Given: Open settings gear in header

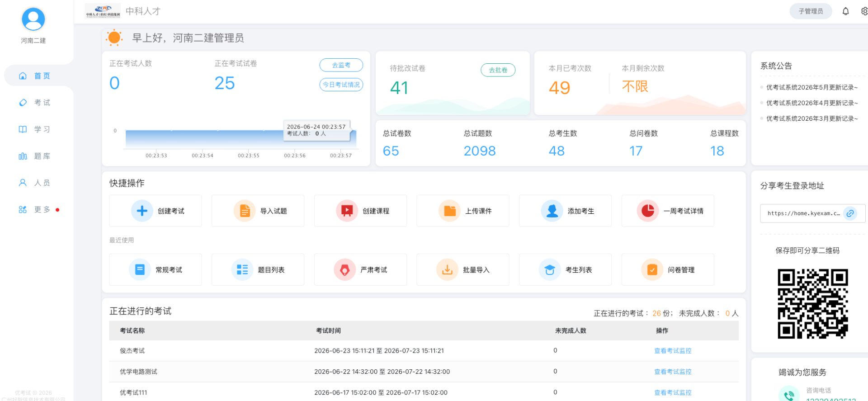Looking at the screenshot, I should click(x=864, y=11).
